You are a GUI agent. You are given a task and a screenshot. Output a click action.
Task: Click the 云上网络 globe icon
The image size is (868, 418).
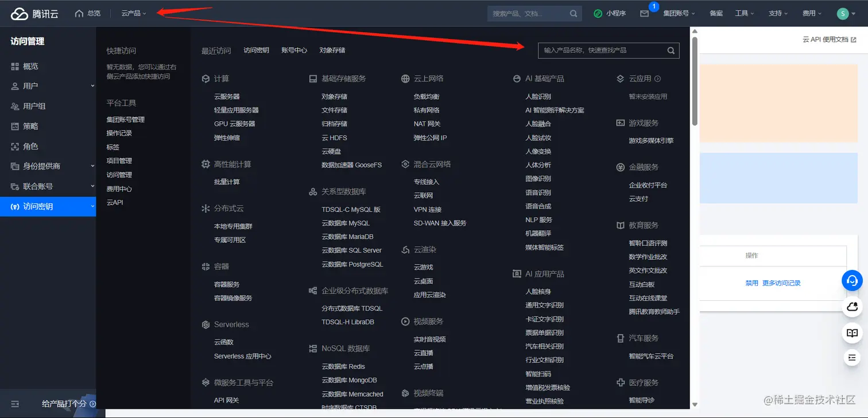click(x=405, y=79)
